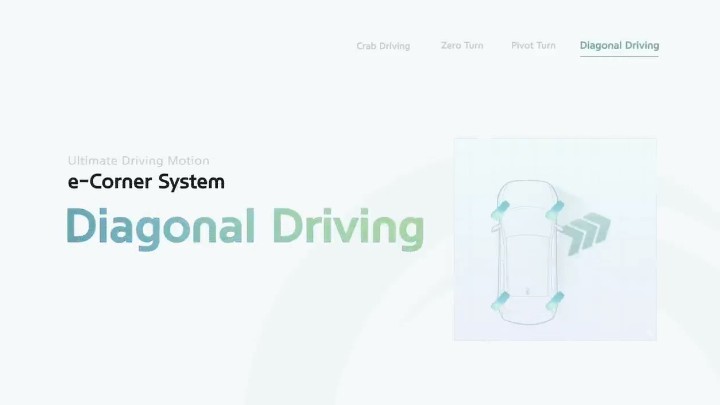Click the active Diagonal Driving tab
The image size is (720, 405).
619,46
